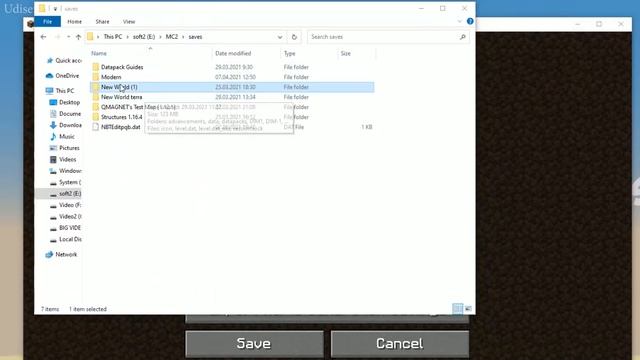Open the Home ribbon tab

pyautogui.click(x=74, y=22)
